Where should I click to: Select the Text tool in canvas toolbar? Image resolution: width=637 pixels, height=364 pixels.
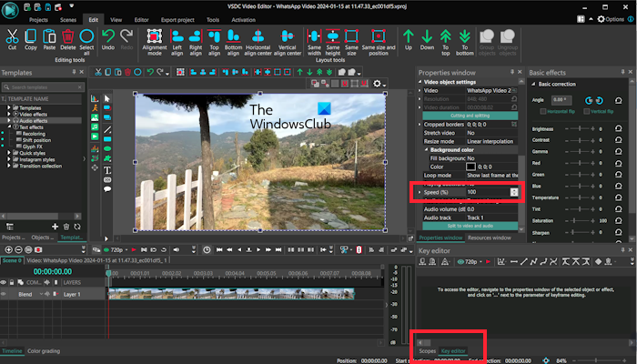107,170
